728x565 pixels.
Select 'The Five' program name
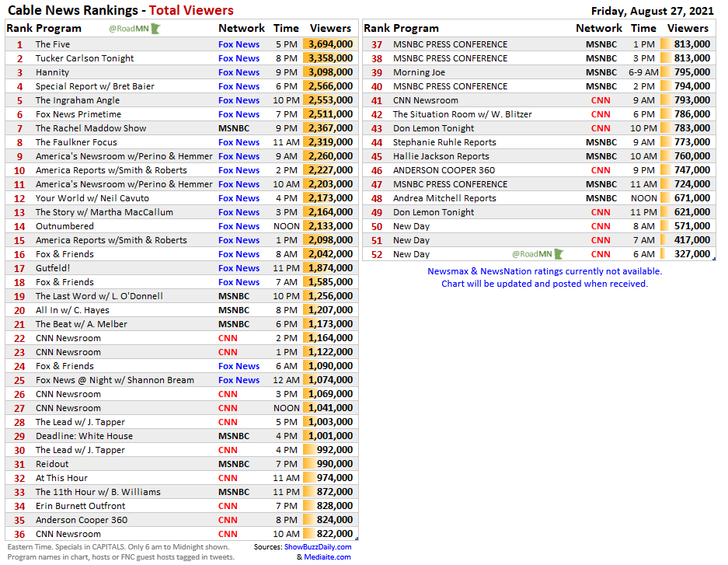pyautogui.click(x=53, y=44)
